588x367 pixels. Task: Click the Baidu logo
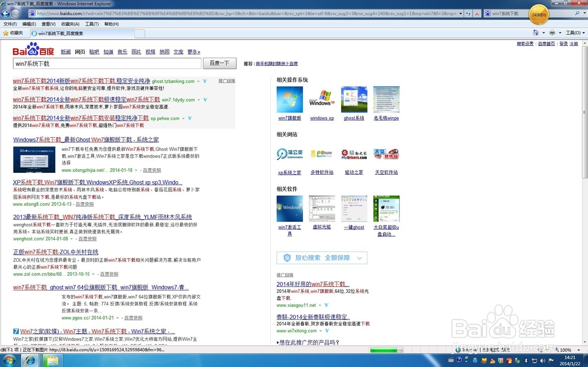coord(34,49)
